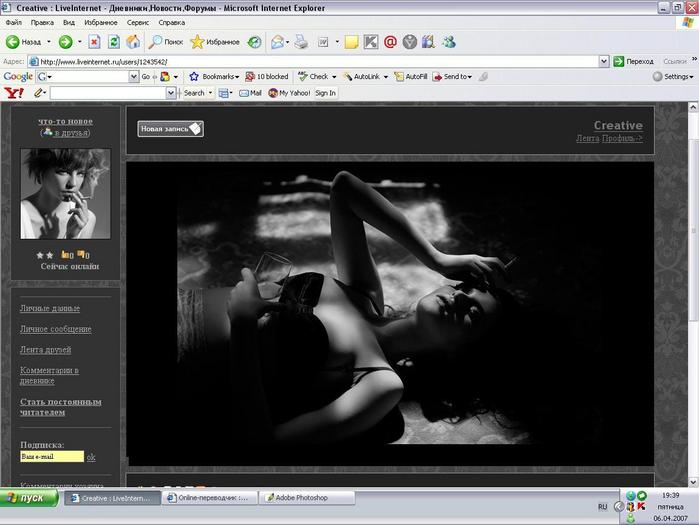Switch to Adobe Photoshop taskbar button
699x525 pixels.
[x=307, y=498]
